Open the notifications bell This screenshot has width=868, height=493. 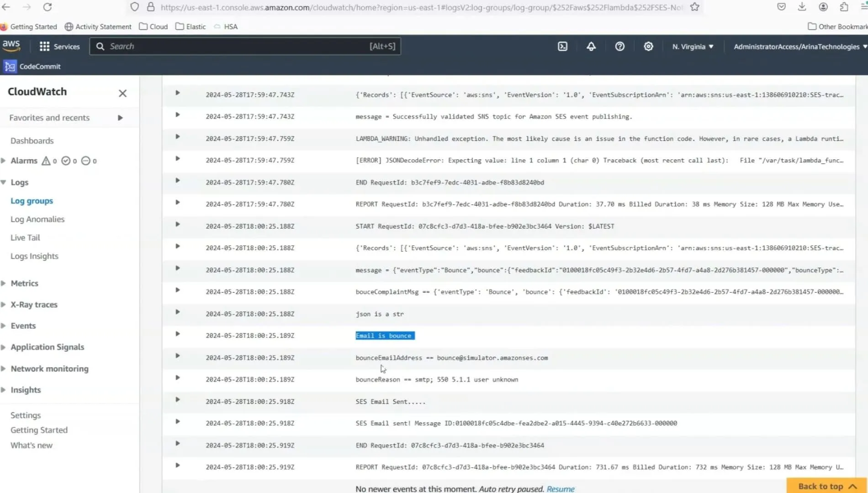(x=591, y=46)
